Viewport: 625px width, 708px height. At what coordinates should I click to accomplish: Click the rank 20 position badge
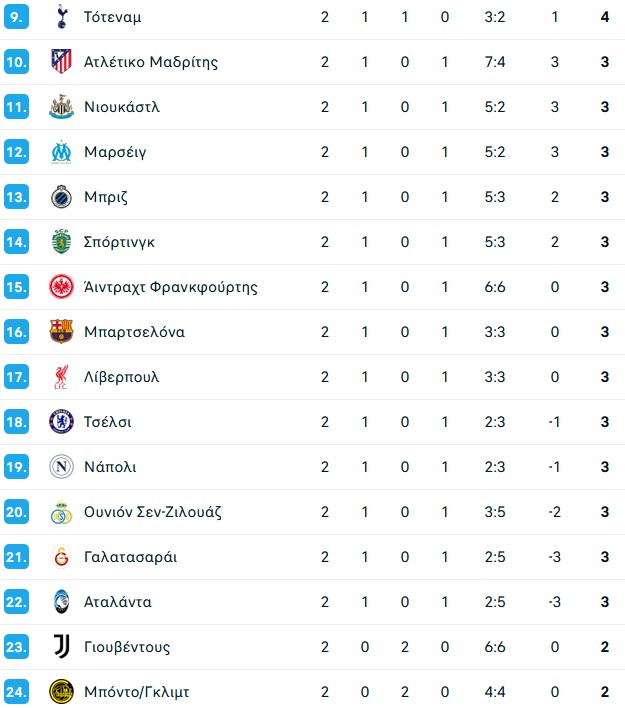[x=16, y=512]
